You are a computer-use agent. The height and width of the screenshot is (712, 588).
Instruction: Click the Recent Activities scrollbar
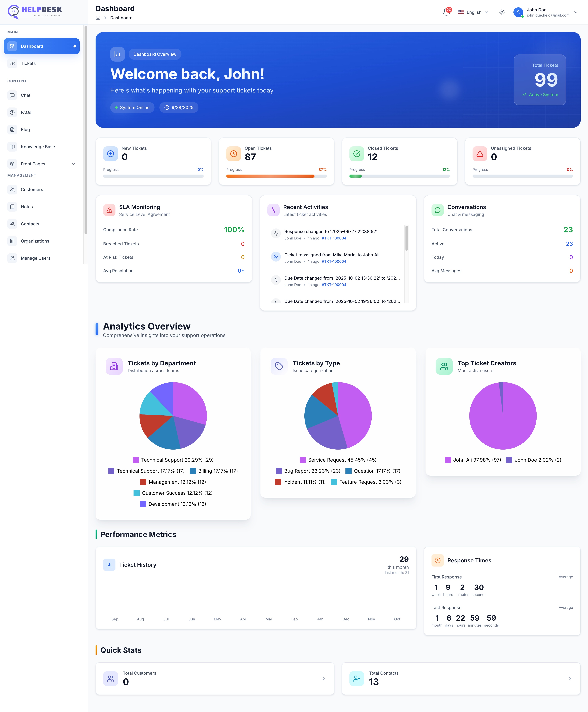[406, 238]
